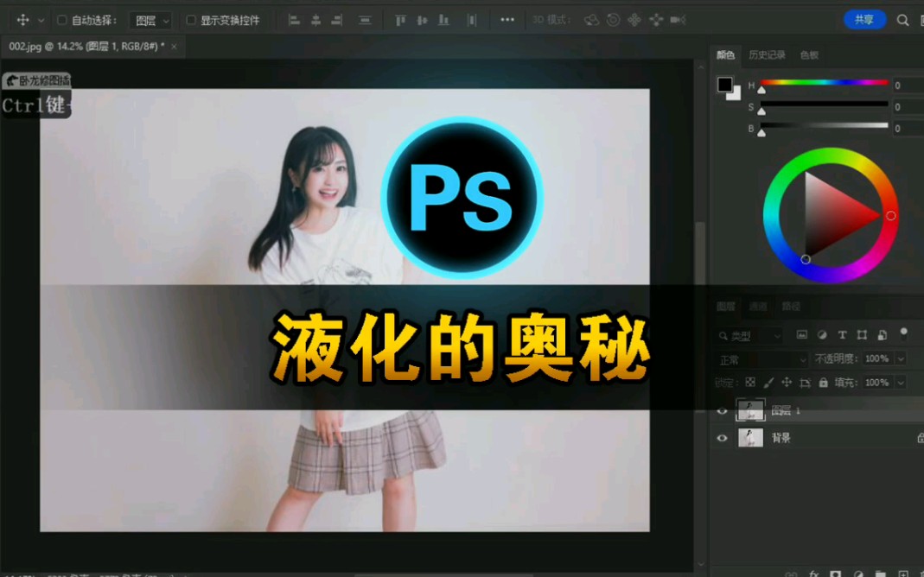Screen dimensions: 924x577
Task: Click the create new layer icon
Action: point(902,572)
